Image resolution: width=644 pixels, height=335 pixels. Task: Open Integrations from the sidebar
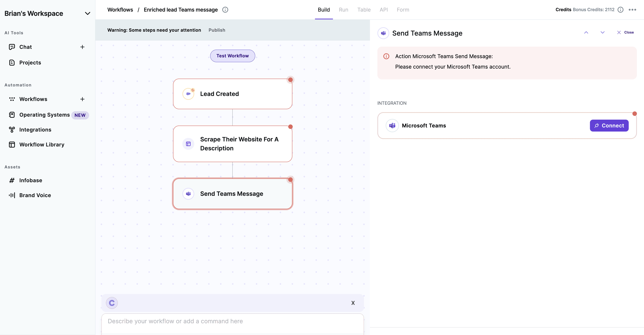pyautogui.click(x=35, y=130)
